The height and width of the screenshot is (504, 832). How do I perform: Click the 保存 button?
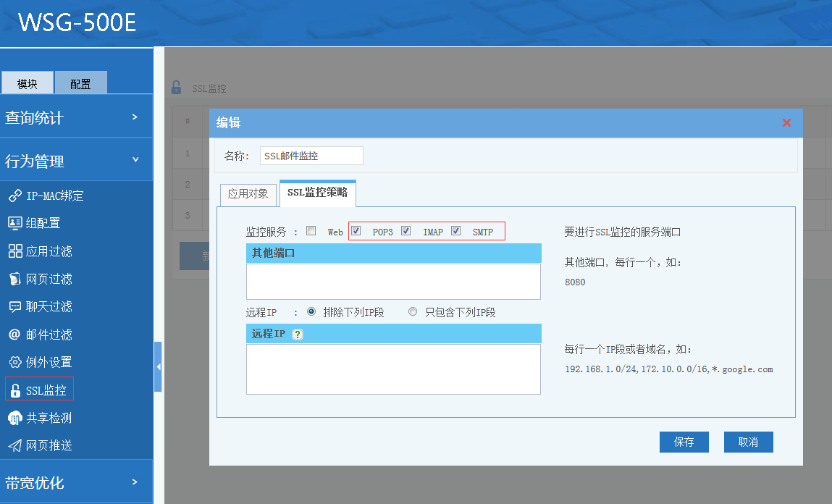click(684, 442)
